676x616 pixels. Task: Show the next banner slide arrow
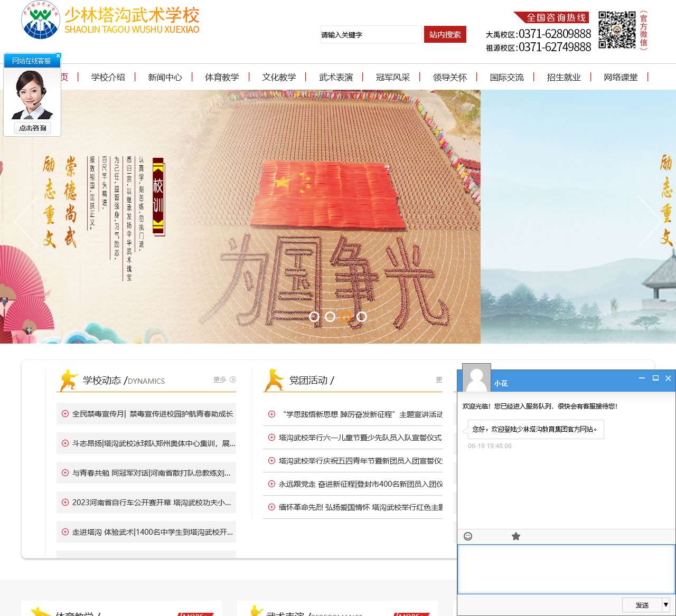pos(650,222)
